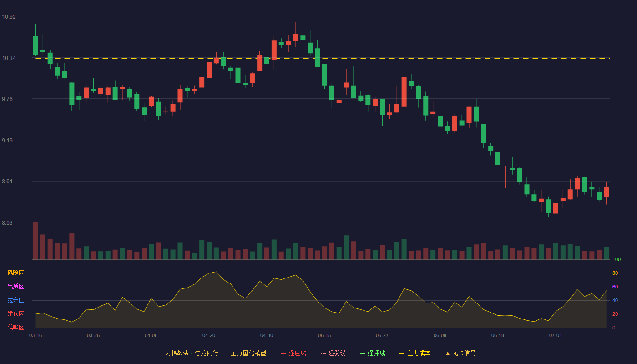Select the 低吸区 zone label
The height and width of the screenshot is (364, 637).
tap(15, 327)
